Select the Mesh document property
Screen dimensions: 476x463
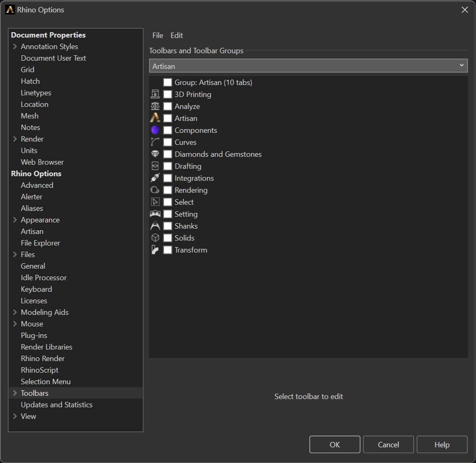30,116
